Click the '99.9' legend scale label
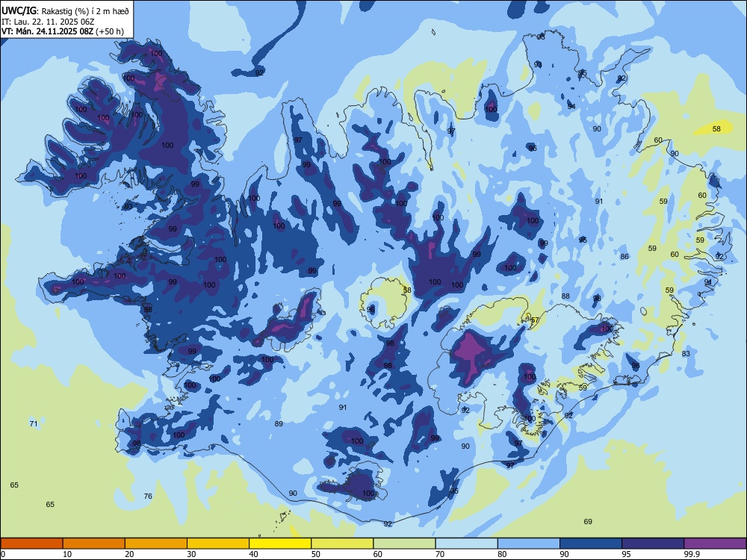The width and height of the screenshot is (747, 560). (691, 554)
